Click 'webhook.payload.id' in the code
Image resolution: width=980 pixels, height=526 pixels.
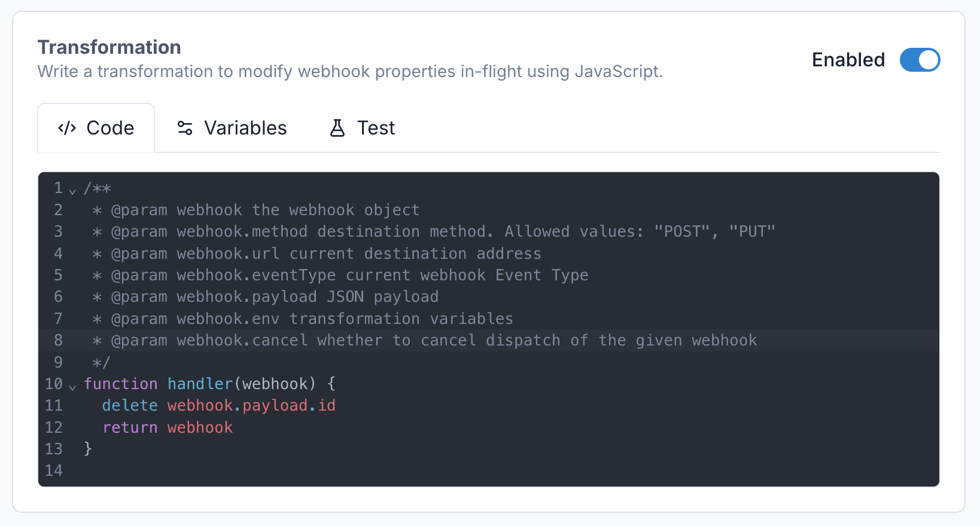click(x=251, y=405)
